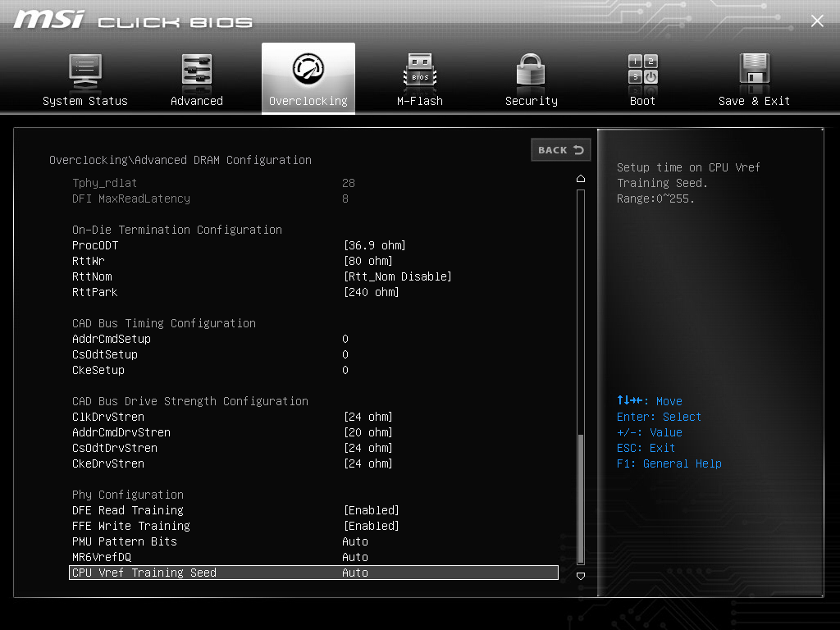Screen dimensions: 840x630
Task: Switch to Boot tab label
Action: point(643,101)
